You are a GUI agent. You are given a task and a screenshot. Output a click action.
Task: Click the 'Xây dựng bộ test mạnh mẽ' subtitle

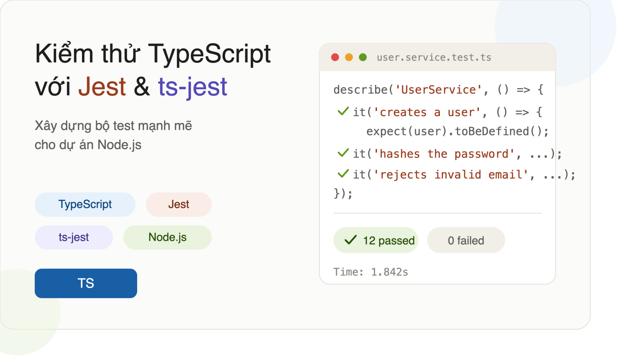(x=113, y=126)
